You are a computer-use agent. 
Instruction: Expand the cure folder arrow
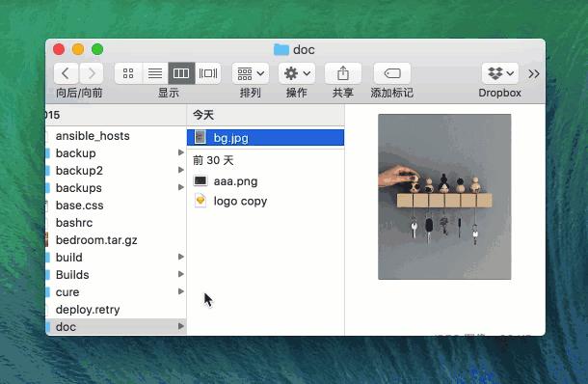point(181,291)
